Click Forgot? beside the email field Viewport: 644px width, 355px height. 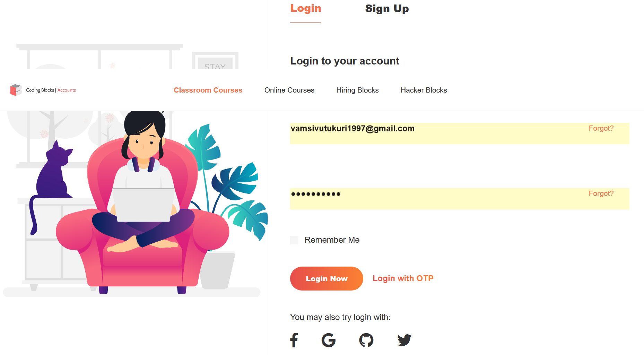click(x=601, y=128)
